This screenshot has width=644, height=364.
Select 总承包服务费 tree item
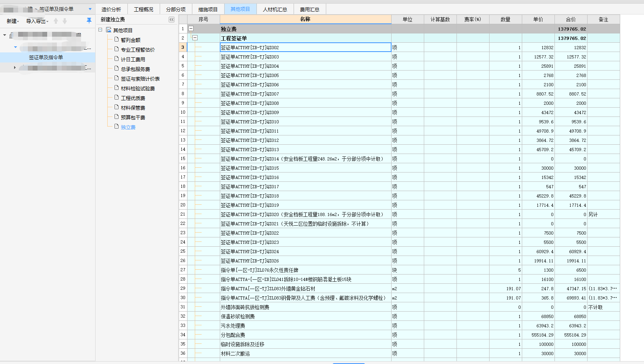135,69
